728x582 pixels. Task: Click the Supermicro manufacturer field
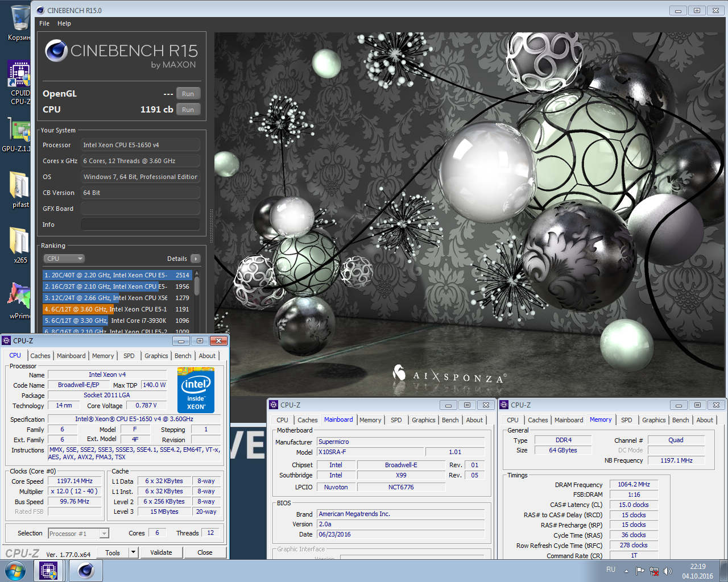[x=401, y=442]
